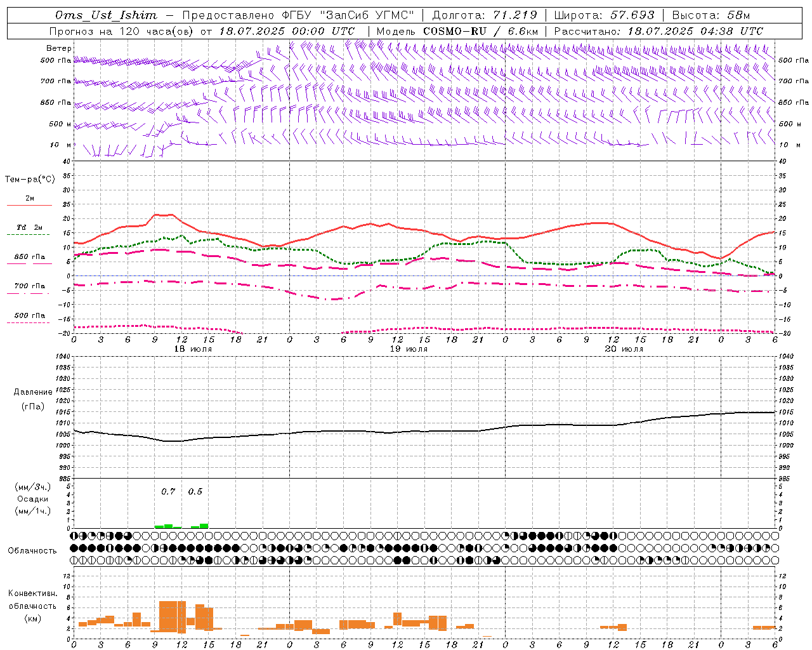Click the Облачность row label
Viewport: 812px width, 650px height.
[x=32, y=550]
